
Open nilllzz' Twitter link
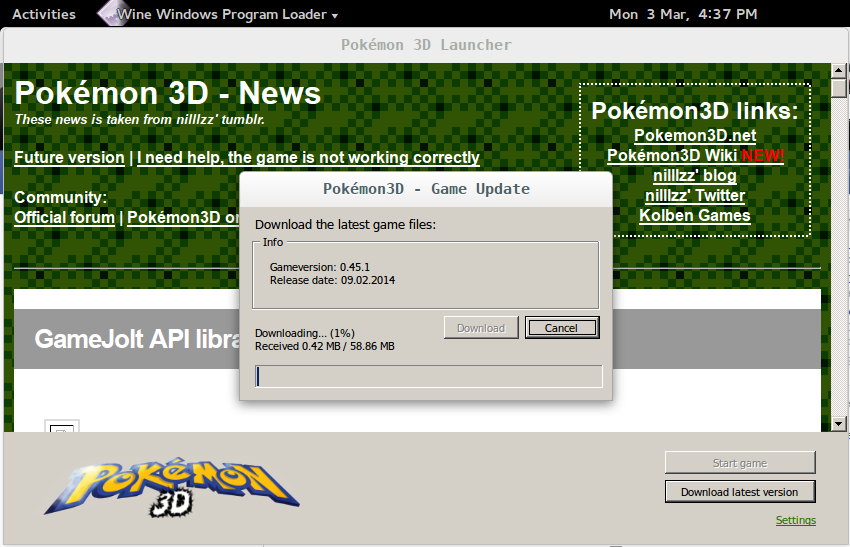coord(694,196)
